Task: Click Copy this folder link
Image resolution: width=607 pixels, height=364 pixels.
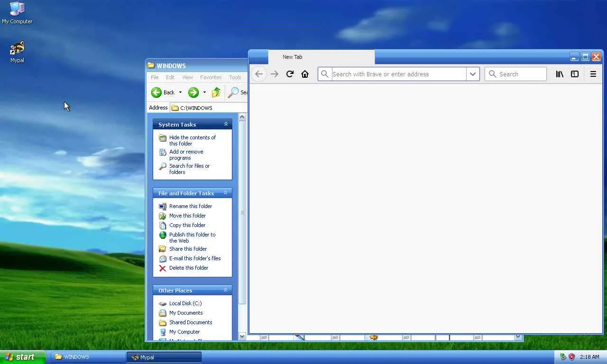Action: 187,225
